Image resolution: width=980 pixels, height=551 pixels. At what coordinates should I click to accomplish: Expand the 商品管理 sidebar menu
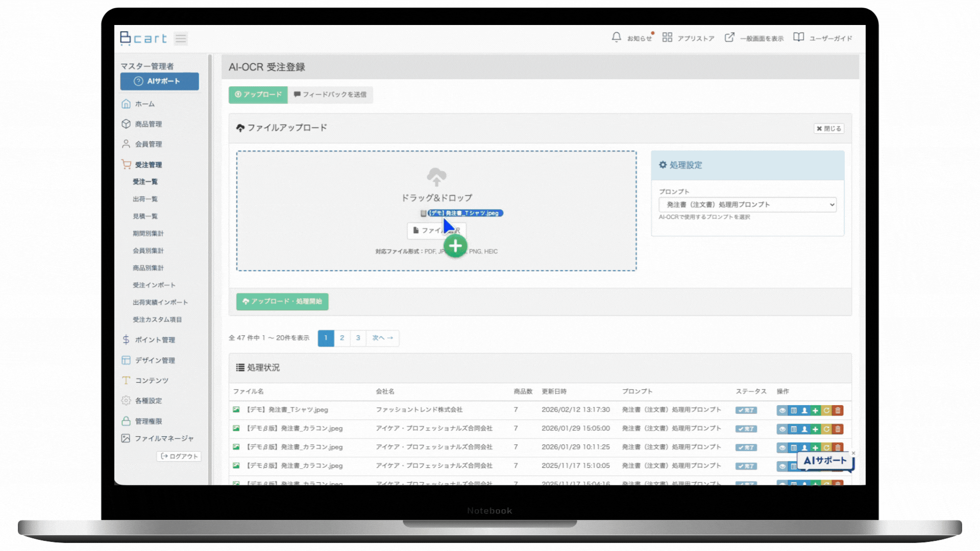click(148, 124)
